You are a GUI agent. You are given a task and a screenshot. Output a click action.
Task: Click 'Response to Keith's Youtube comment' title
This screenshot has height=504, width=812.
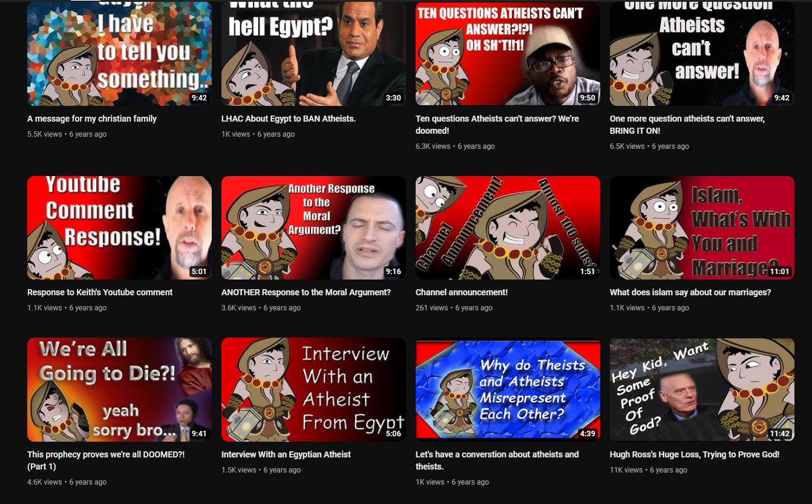[100, 292]
